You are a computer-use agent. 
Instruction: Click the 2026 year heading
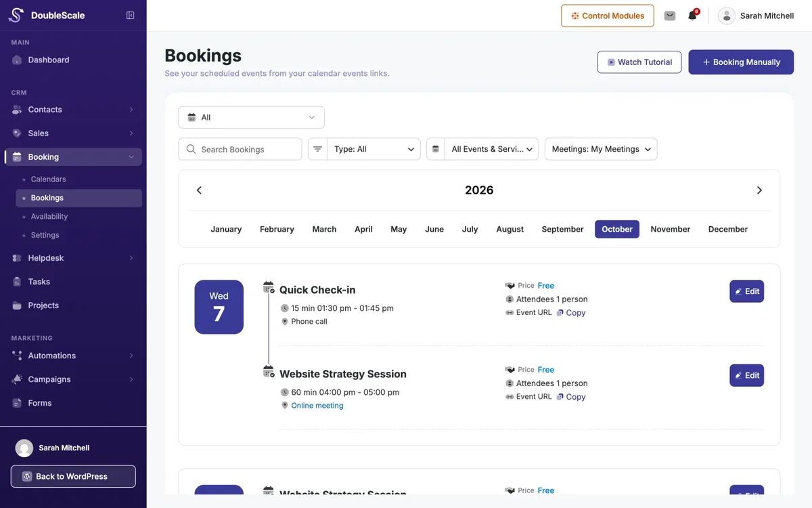(x=479, y=190)
